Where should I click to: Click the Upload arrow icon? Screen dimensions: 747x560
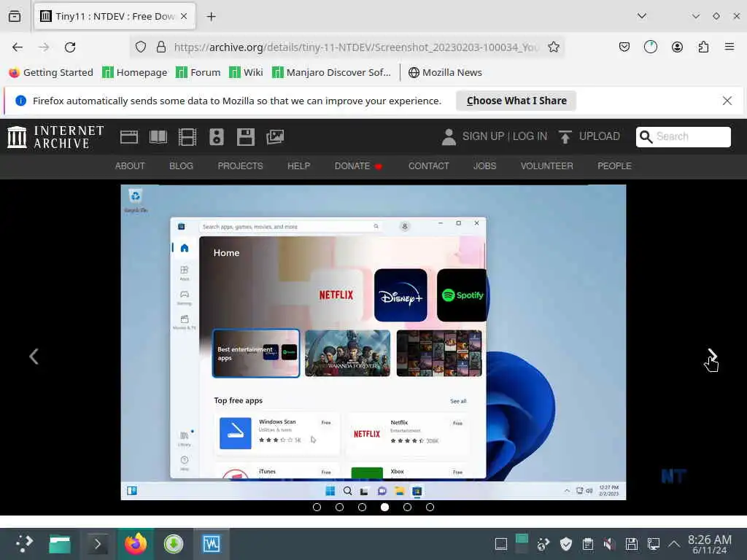(x=565, y=136)
